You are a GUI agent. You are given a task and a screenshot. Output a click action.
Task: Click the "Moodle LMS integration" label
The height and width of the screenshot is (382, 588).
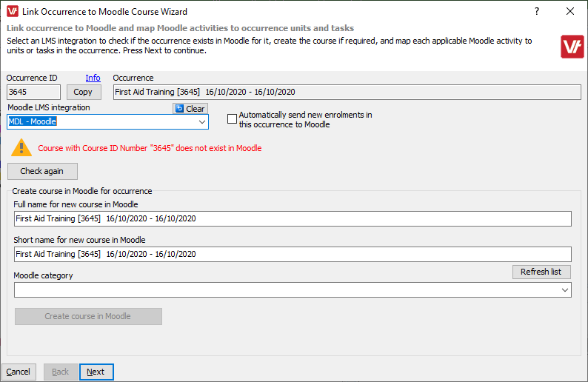coord(49,107)
